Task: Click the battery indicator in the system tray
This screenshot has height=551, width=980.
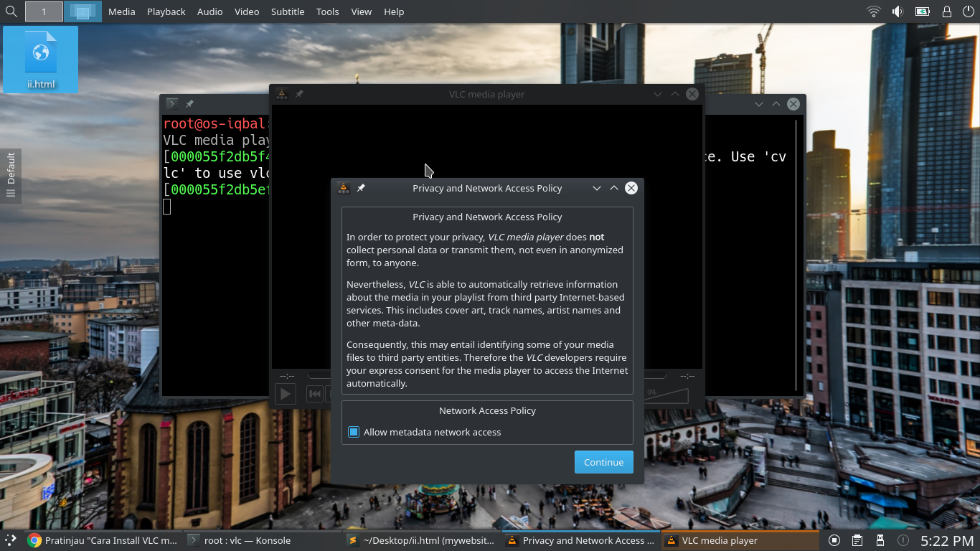Action: click(x=922, y=11)
